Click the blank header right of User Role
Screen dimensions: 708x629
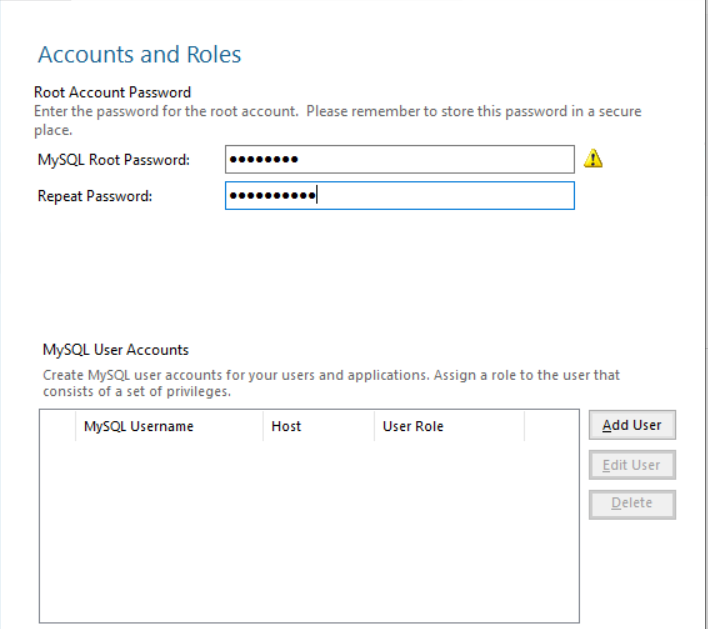(x=551, y=426)
